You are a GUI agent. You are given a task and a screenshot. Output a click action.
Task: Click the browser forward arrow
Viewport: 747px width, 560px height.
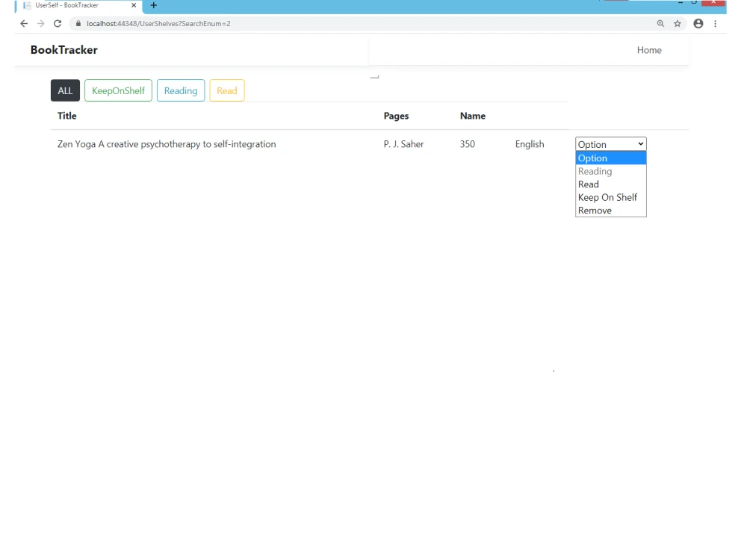coord(40,23)
